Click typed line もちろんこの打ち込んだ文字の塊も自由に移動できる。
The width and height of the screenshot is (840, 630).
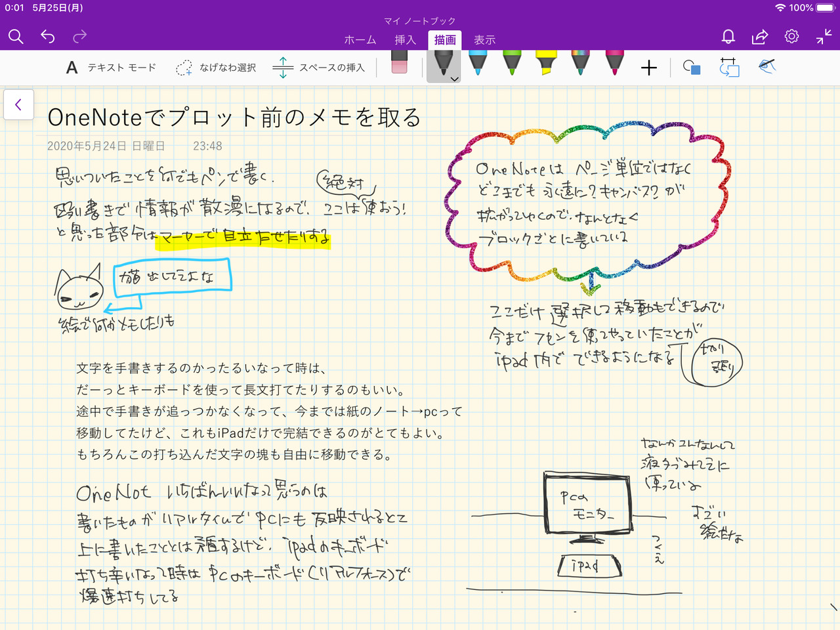tap(234, 455)
